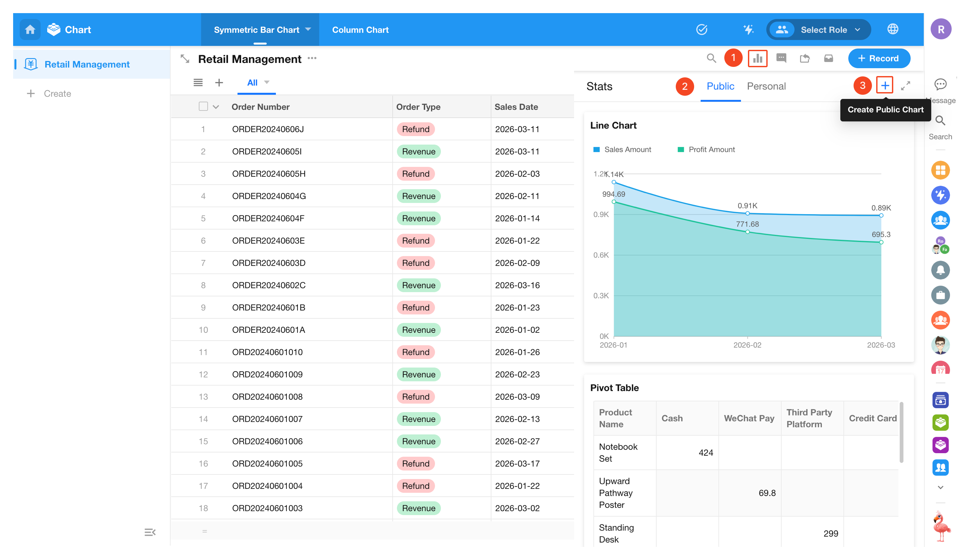Open the Column Chart tab

pyautogui.click(x=360, y=30)
